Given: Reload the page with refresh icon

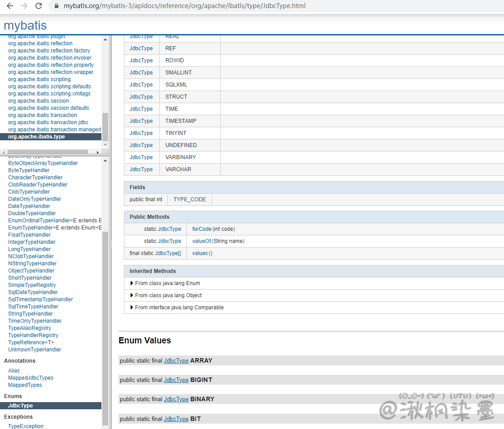Looking at the screenshot, I should tap(39, 6).
